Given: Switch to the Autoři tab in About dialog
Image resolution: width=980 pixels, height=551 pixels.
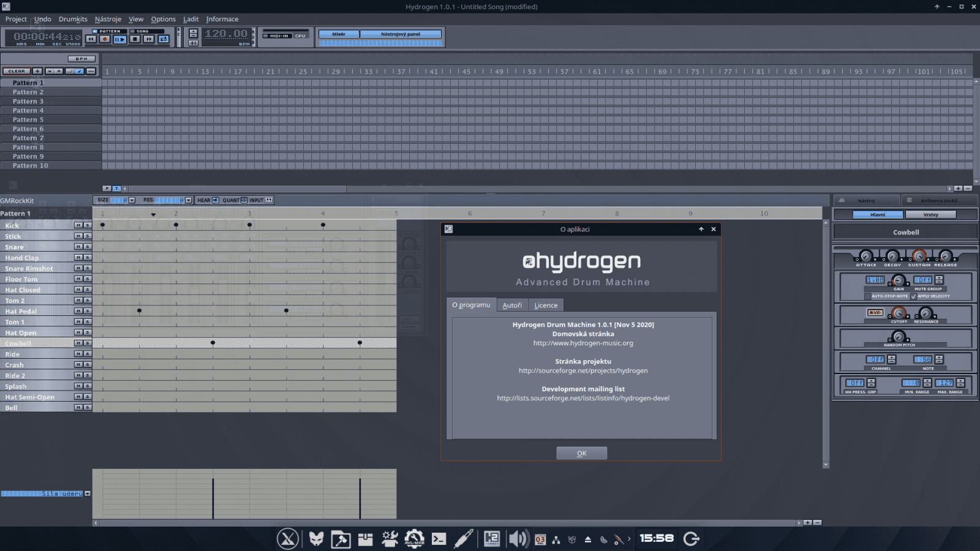Looking at the screenshot, I should coord(512,305).
